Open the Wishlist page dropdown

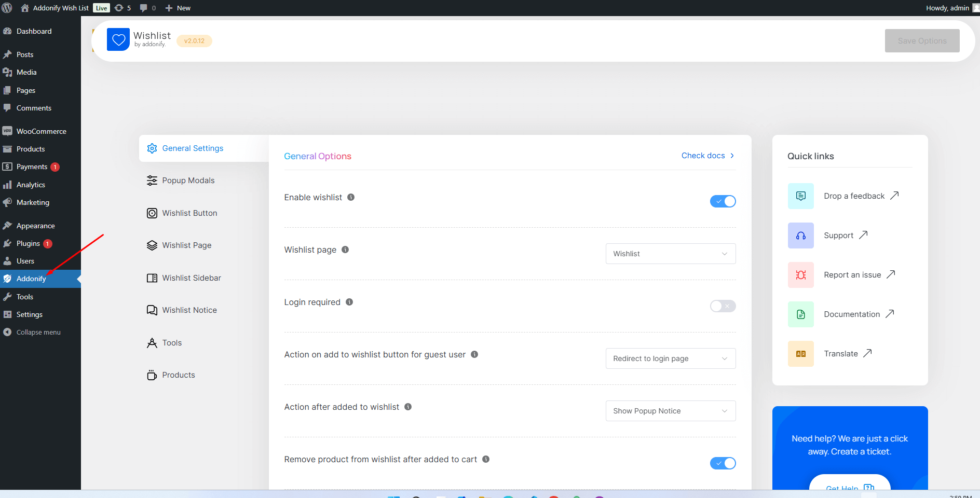coord(670,254)
